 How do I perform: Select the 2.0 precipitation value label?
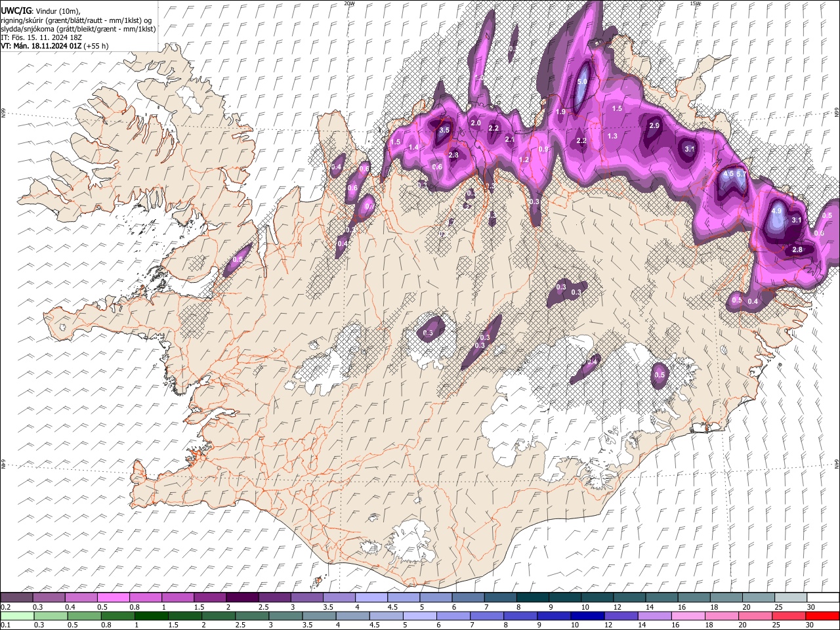[476, 123]
